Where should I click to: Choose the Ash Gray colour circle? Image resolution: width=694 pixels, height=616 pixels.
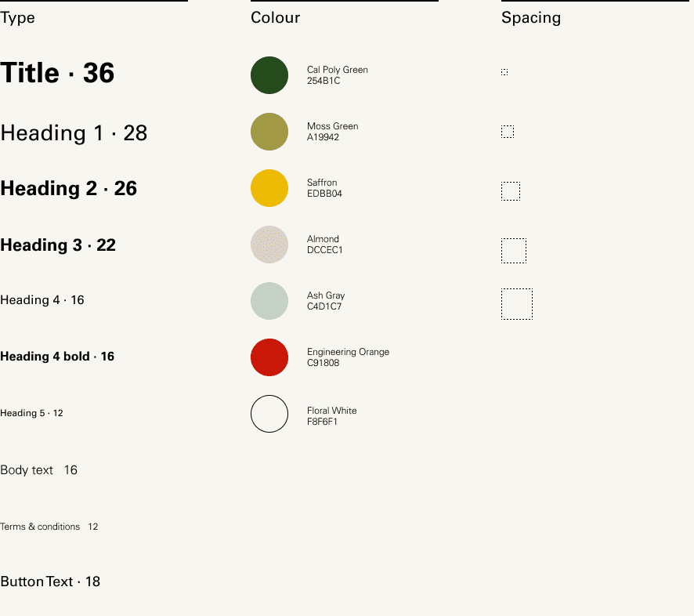(269, 301)
